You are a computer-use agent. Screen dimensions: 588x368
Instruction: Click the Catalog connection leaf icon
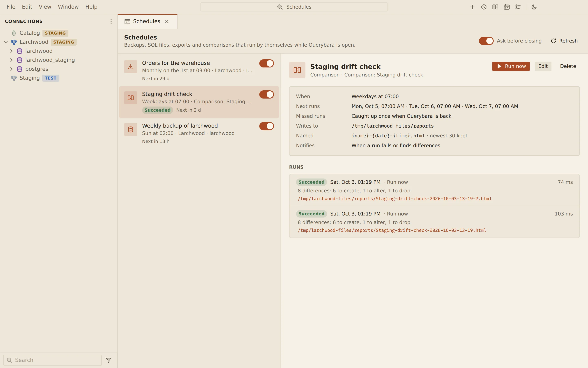click(14, 33)
